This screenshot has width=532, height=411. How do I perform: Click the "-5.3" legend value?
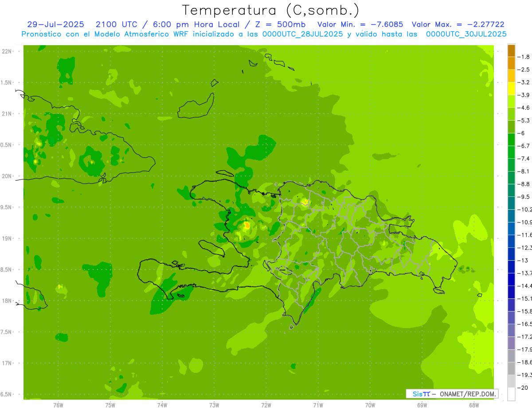pos(524,121)
